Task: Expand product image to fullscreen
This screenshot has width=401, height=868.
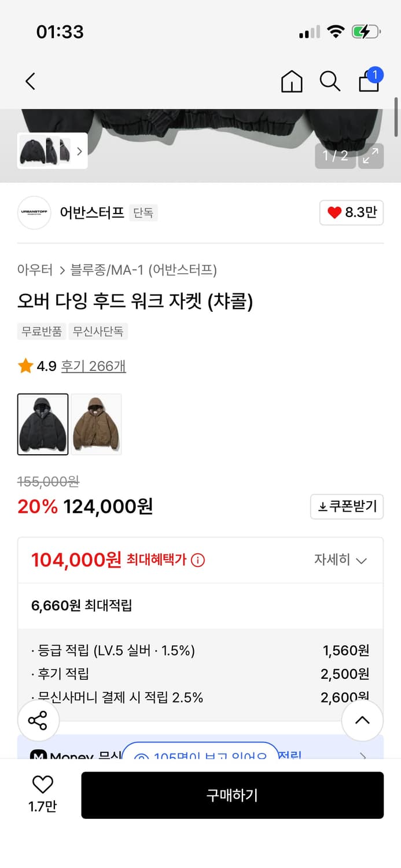Action: coord(370,156)
